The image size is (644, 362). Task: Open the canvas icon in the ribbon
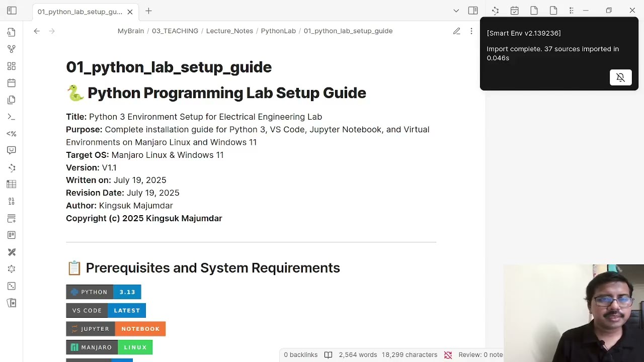click(x=12, y=66)
